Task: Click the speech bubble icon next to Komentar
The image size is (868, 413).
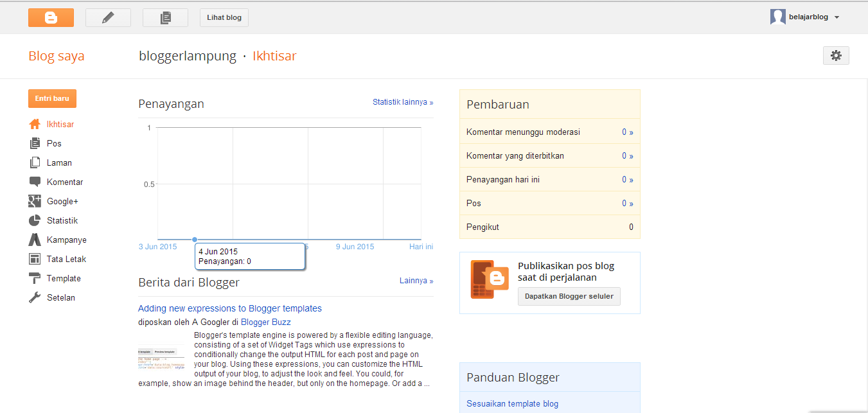Action: [35, 182]
